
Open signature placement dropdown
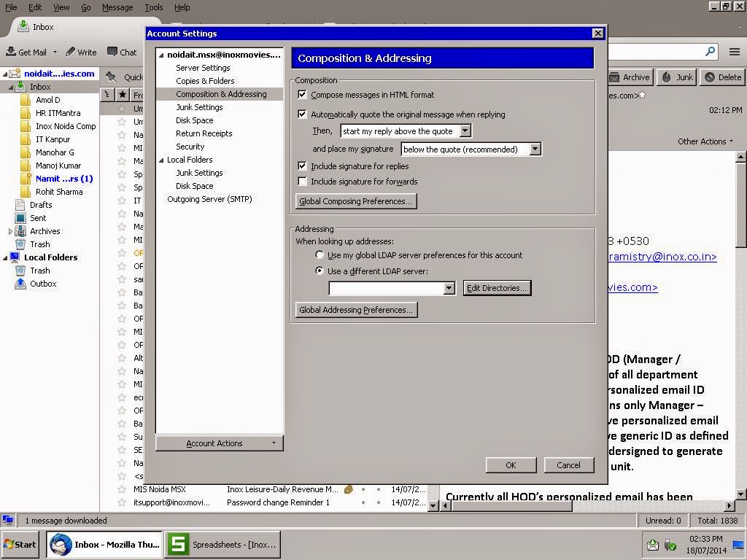[x=535, y=149]
